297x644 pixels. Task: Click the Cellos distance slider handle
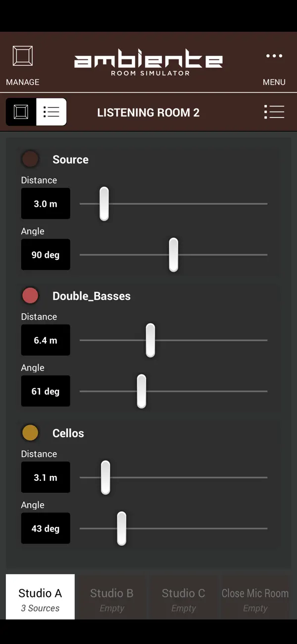click(x=105, y=477)
